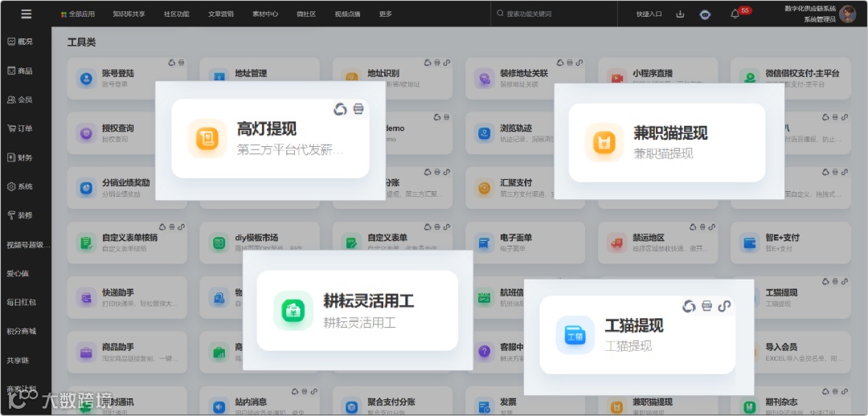
Task: Open the 电子面单 card icon
Action: pyautogui.click(x=485, y=243)
